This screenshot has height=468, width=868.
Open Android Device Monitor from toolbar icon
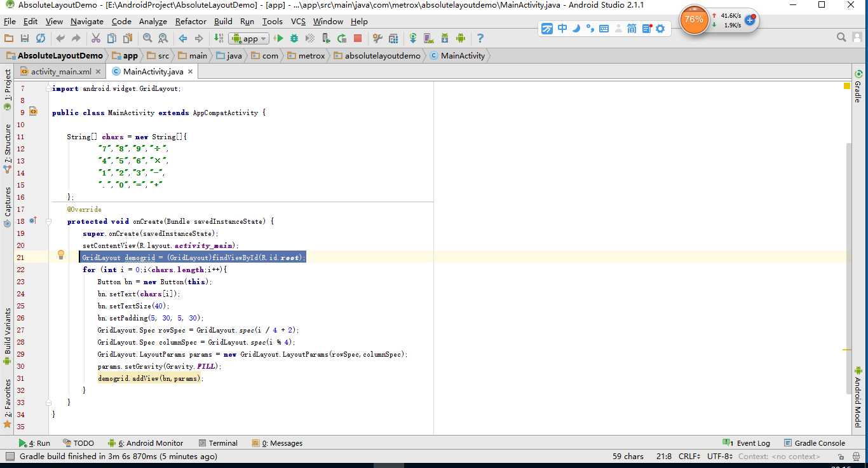pyautogui.click(x=460, y=38)
